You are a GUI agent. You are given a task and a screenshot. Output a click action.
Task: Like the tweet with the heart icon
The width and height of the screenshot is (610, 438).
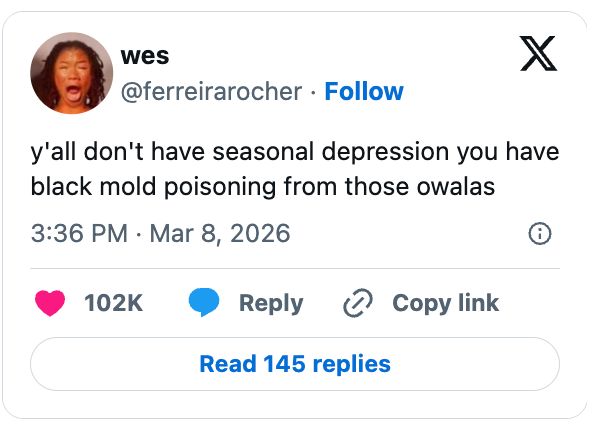(50, 303)
